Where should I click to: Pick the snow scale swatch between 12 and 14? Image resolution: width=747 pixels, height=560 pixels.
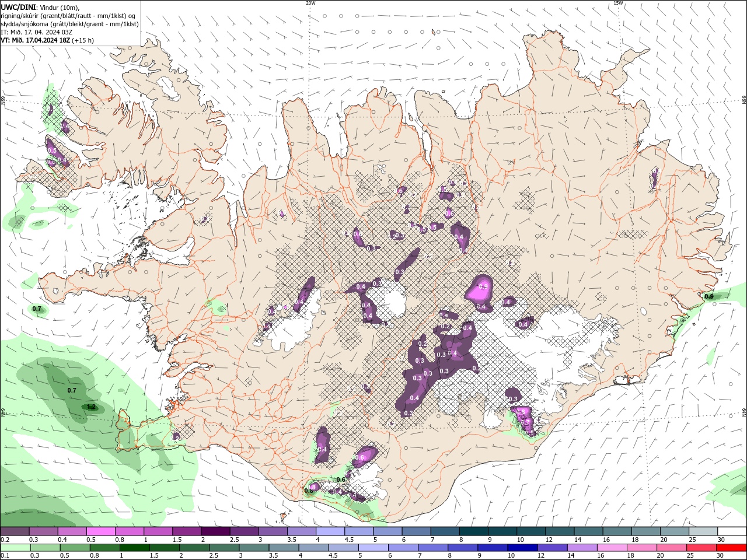click(560, 531)
